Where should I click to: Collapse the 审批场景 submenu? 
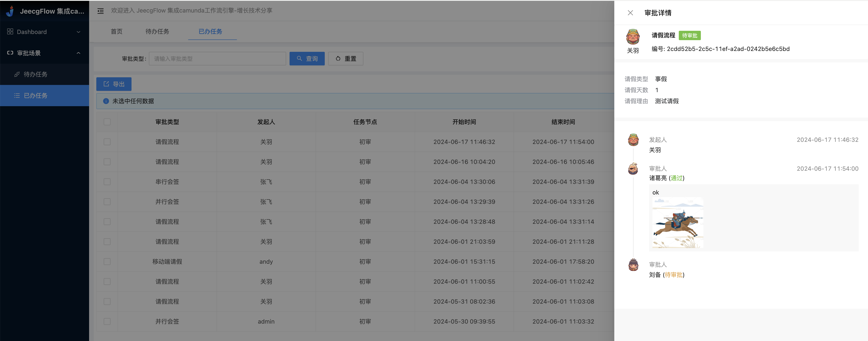[x=78, y=53]
